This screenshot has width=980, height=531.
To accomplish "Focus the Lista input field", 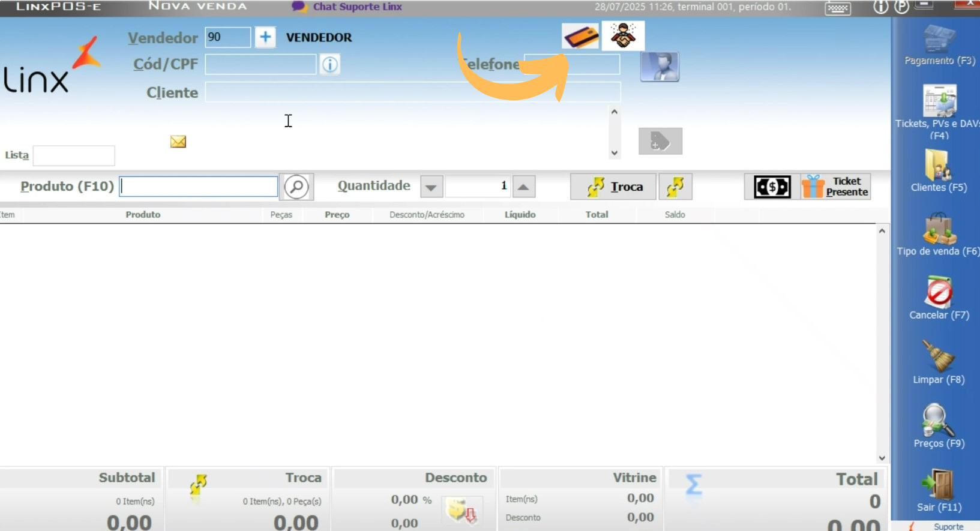I will [x=74, y=155].
